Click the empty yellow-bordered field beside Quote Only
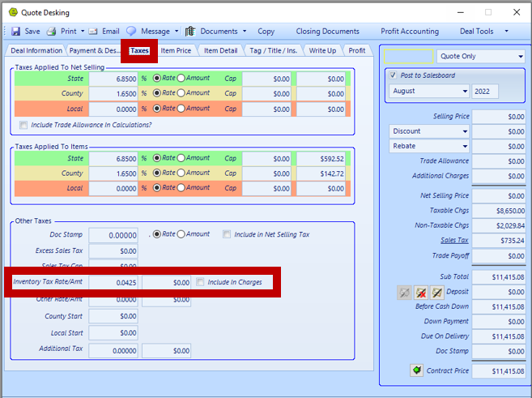This screenshot has width=532, height=398. [408, 57]
